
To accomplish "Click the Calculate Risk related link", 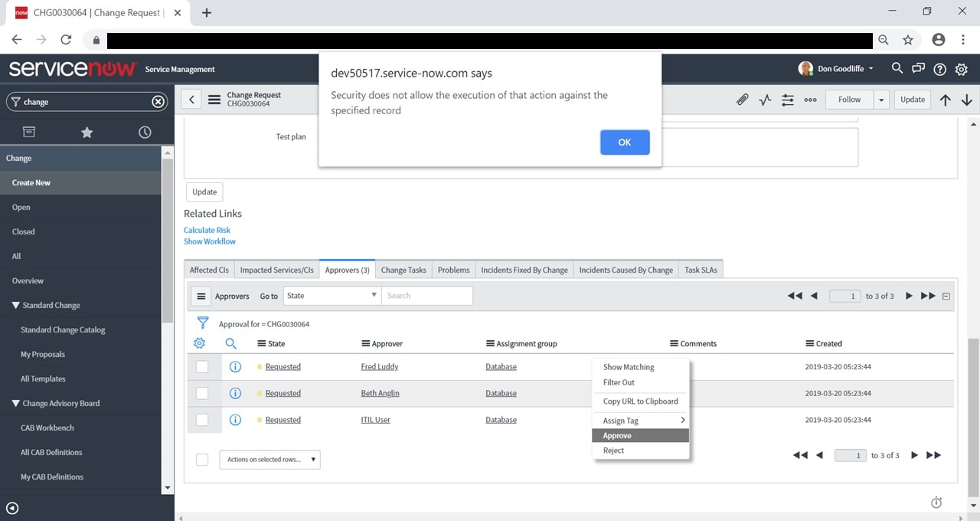I will pos(205,229).
